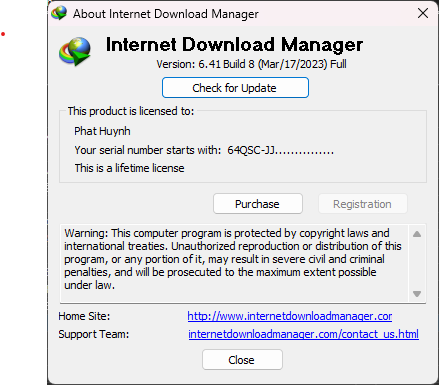The height and width of the screenshot is (385, 439).
Task: Click the version 6.41 Build 8 text
Action: point(251,64)
